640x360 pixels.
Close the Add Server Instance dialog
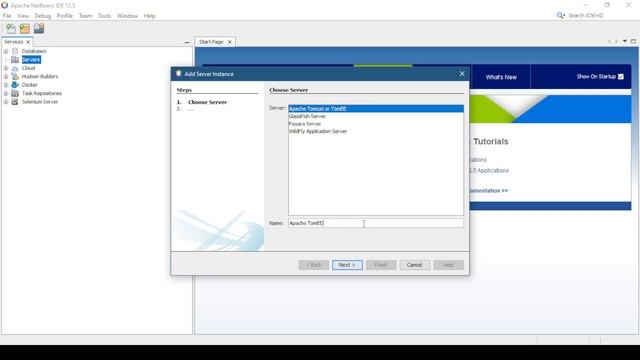tap(462, 73)
